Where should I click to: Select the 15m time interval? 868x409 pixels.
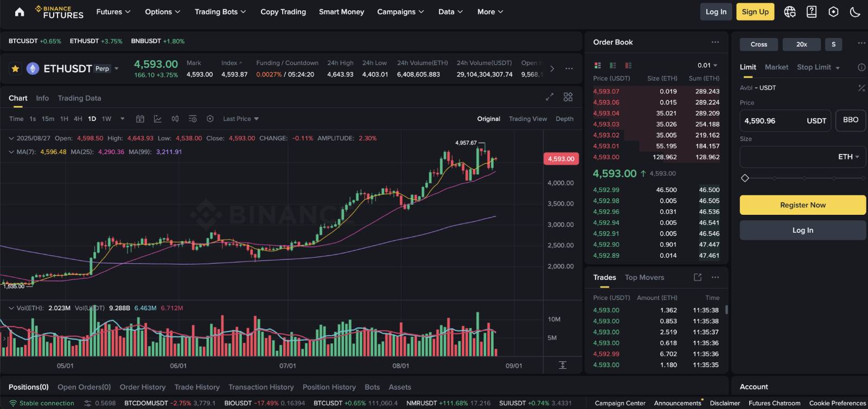(x=48, y=119)
